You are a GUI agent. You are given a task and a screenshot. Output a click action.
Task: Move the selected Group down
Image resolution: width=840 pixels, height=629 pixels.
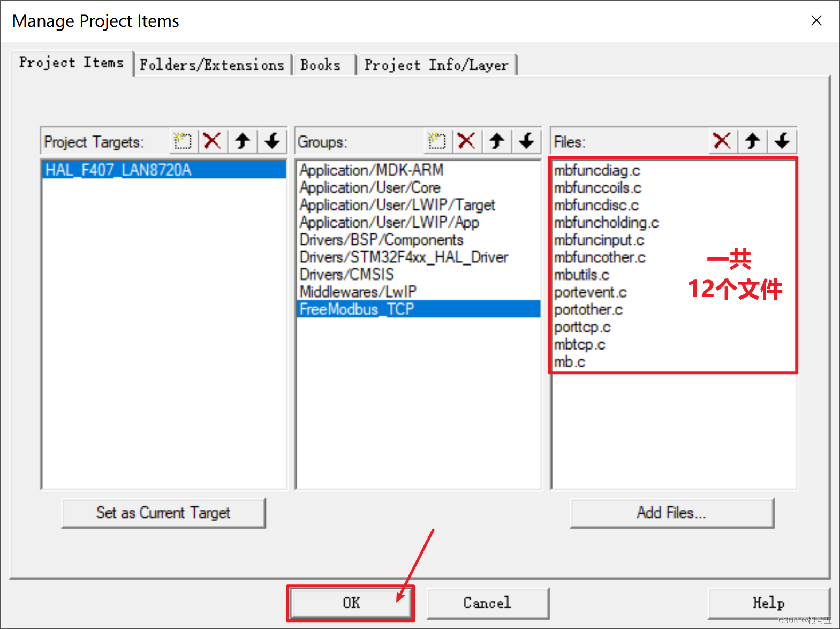[527, 141]
